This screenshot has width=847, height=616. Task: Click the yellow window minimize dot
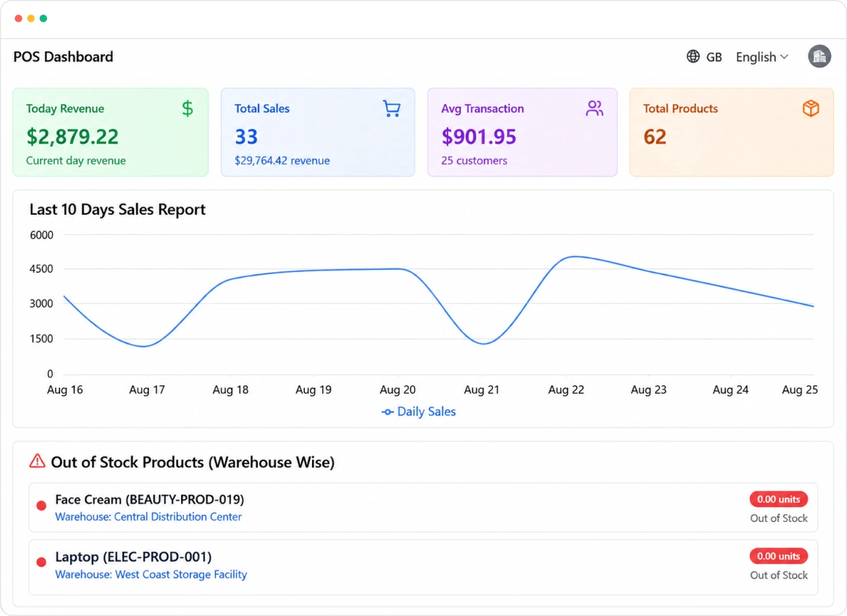click(31, 18)
